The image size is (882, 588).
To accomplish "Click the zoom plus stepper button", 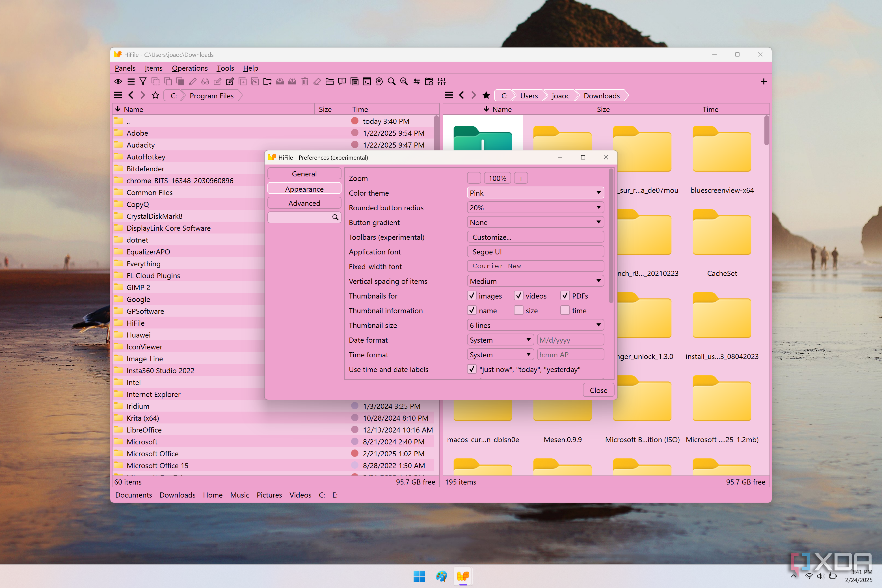I will click(520, 178).
